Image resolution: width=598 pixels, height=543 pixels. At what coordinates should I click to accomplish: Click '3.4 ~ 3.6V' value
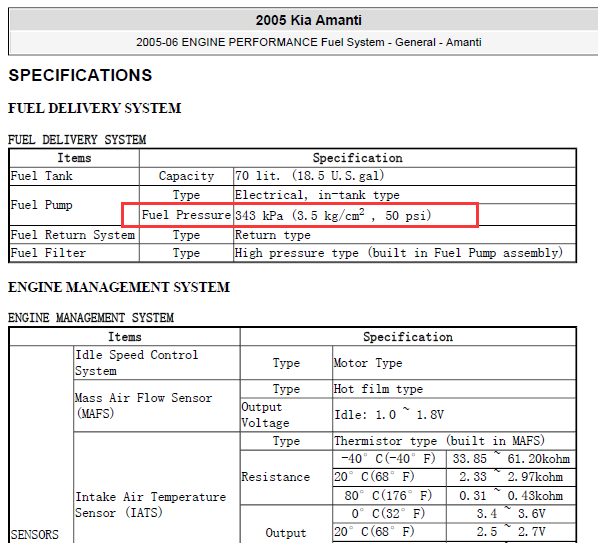tap(511, 513)
